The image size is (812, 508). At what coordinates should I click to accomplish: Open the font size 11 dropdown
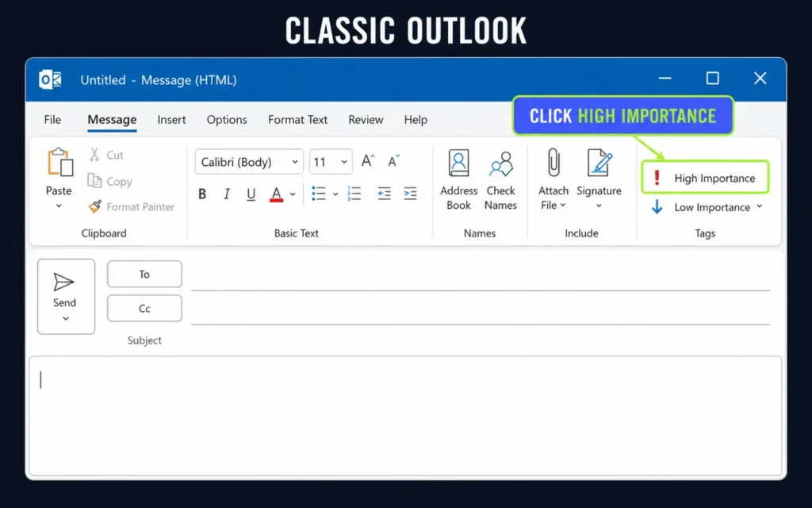[x=331, y=162]
